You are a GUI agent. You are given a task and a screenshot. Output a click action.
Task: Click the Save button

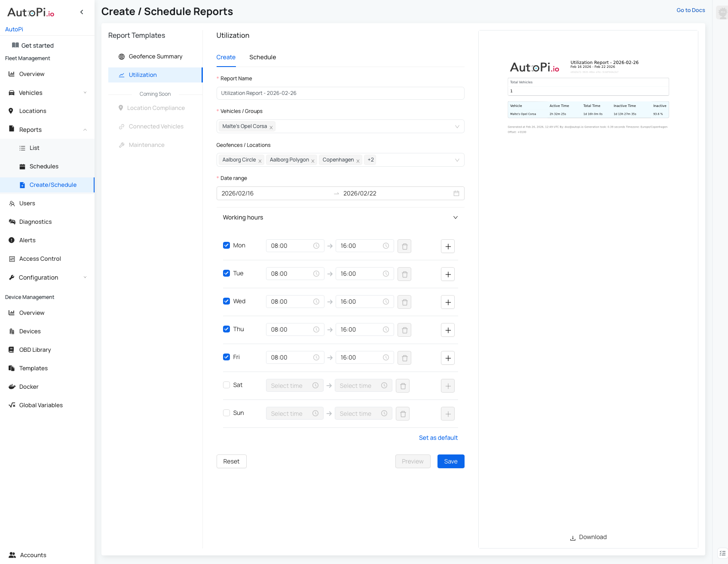click(450, 461)
